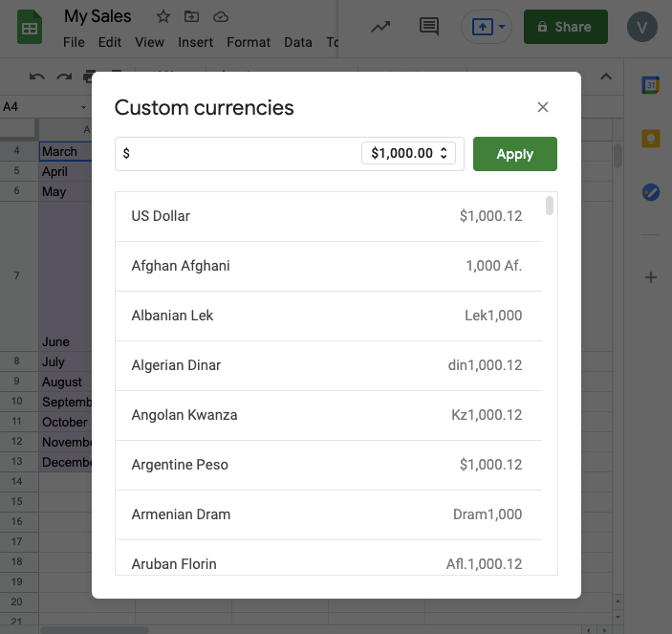672x634 pixels.
Task: Click the undo toolbar icon
Action: pos(37,77)
